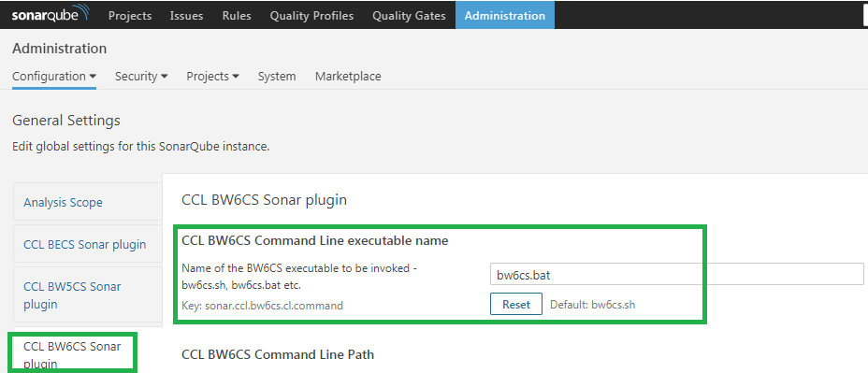Reset the BW6CS command setting

516,305
